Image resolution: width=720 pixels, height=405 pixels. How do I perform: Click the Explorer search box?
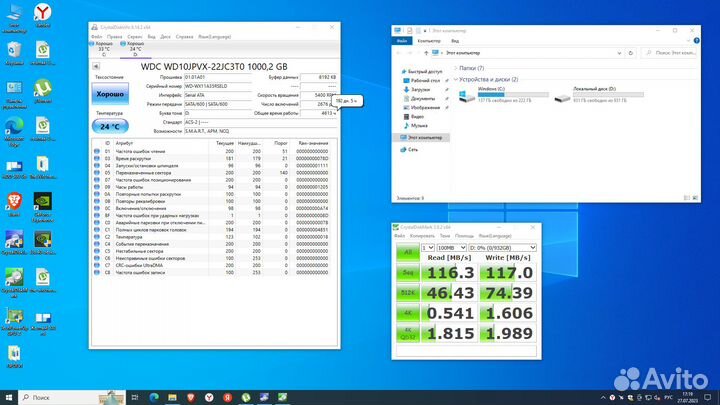click(669, 53)
